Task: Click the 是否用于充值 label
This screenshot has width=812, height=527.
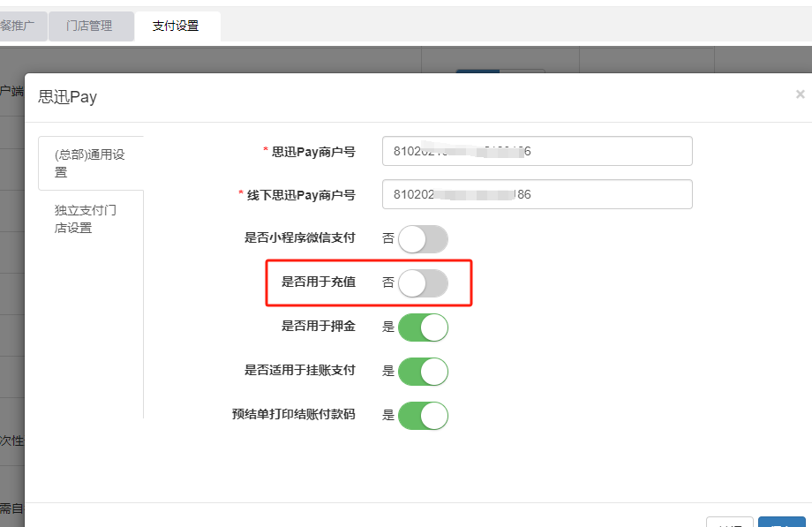Action: [319, 282]
